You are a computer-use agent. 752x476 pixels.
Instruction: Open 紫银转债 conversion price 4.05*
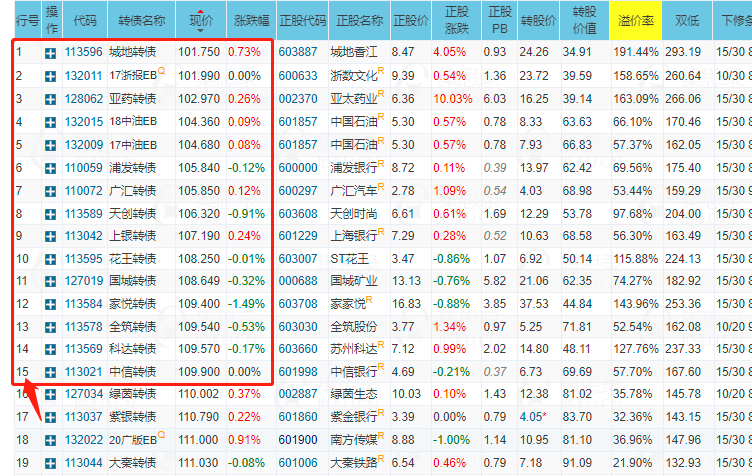click(x=533, y=417)
